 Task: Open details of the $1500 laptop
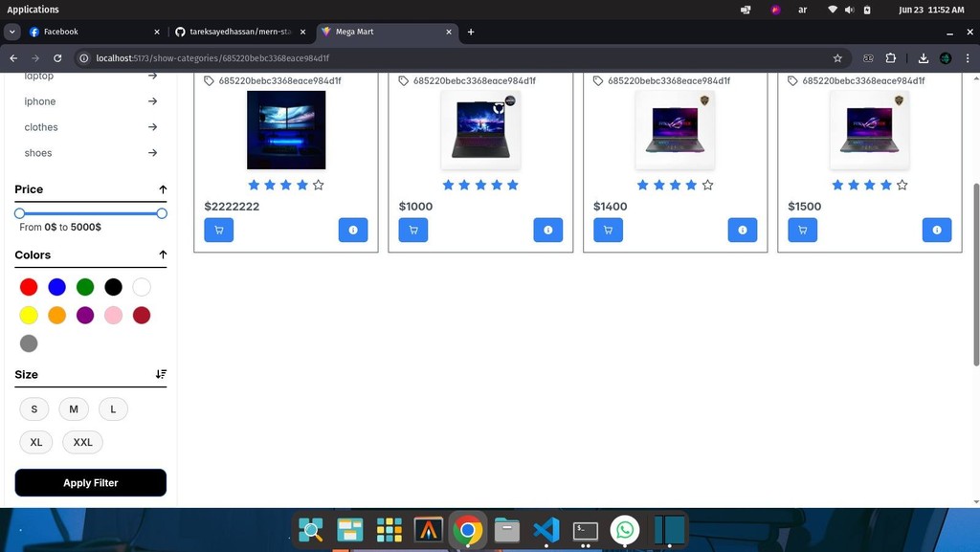tap(936, 230)
